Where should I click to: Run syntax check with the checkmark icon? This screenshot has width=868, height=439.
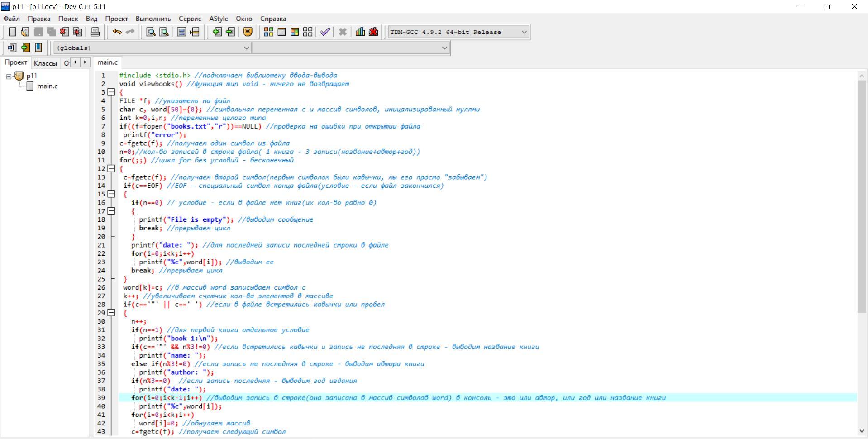click(325, 32)
